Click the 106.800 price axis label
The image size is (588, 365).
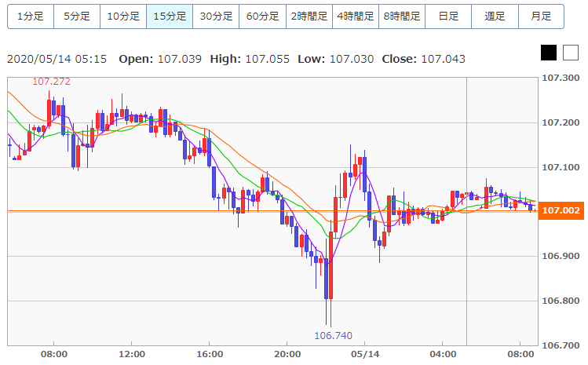pyautogui.click(x=561, y=301)
